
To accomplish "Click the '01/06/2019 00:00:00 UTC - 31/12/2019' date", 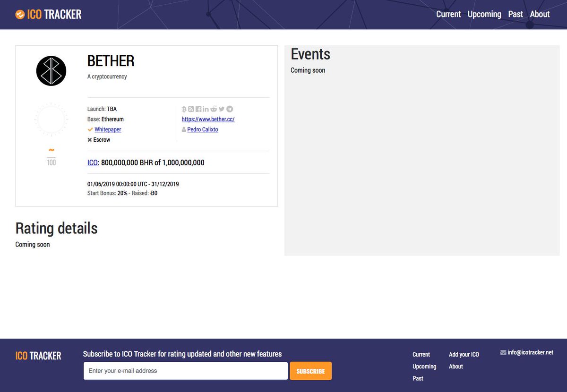I will pos(133,184).
